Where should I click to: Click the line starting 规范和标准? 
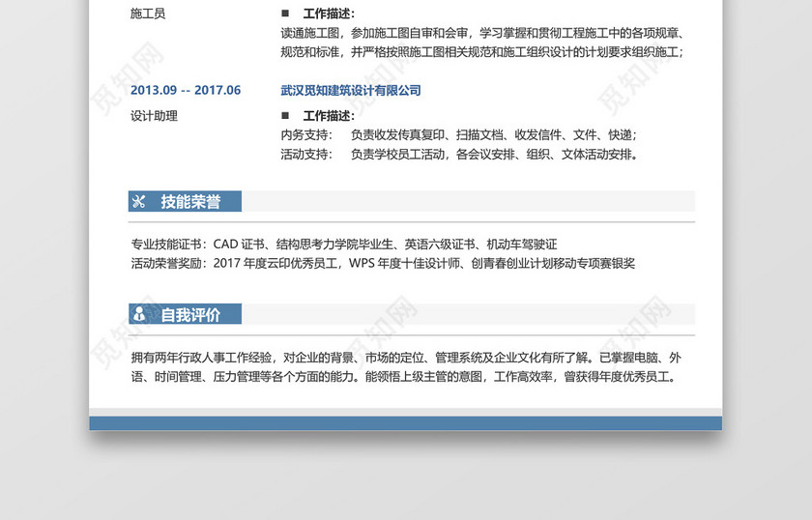point(482,52)
